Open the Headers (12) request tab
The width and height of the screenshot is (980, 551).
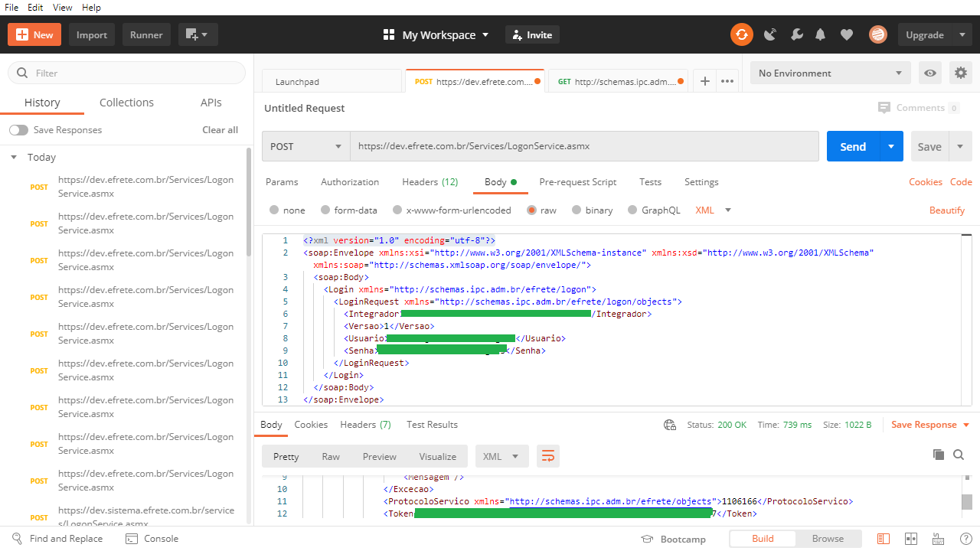[x=430, y=182]
